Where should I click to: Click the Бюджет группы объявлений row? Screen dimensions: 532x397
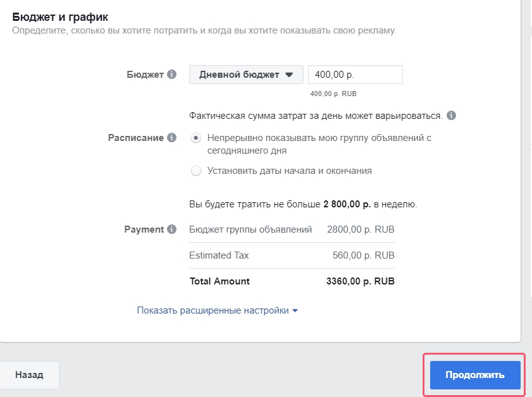(x=291, y=229)
